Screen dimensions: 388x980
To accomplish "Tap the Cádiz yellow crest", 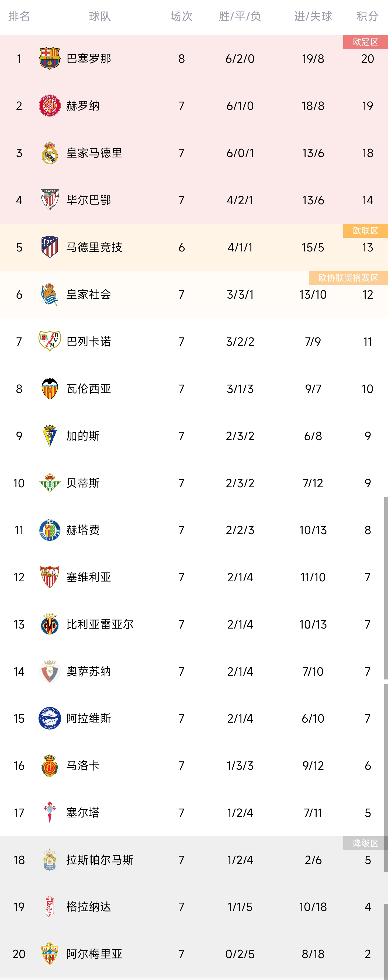I will 50,436.
